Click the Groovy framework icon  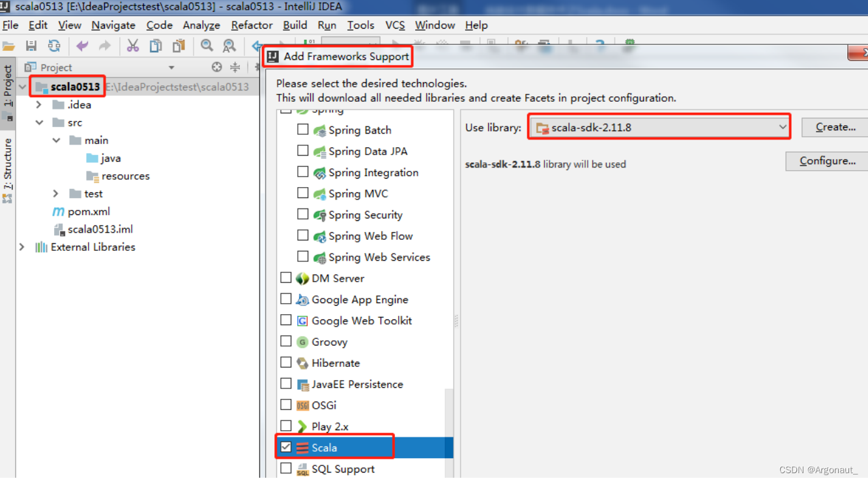(x=302, y=342)
